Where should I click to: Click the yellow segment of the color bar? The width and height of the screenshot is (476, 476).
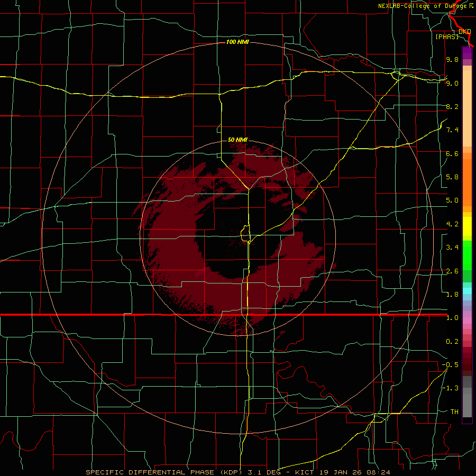(467, 226)
